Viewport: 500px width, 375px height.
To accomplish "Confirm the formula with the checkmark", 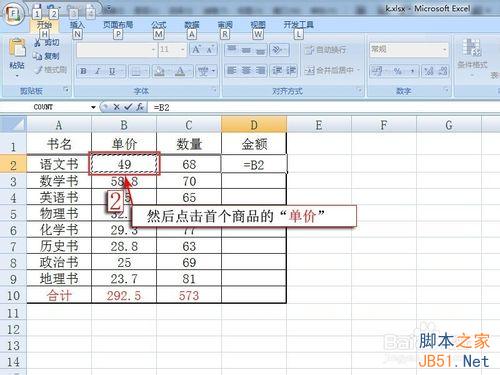I will [128, 107].
